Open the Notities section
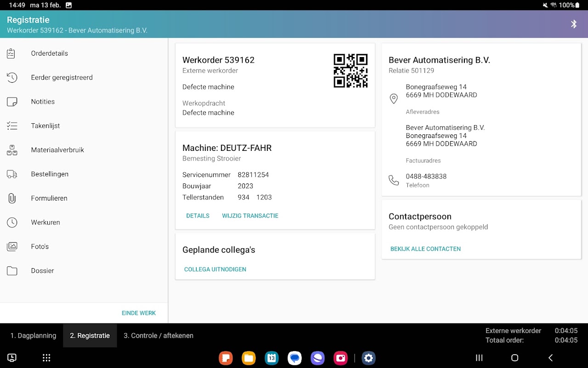The height and width of the screenshot is (368, 588). 43,102
